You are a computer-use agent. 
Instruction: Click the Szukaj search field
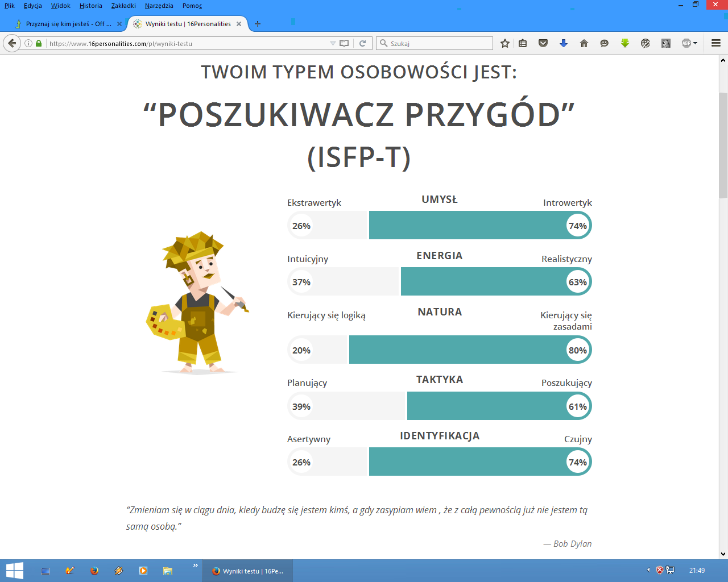438,43
